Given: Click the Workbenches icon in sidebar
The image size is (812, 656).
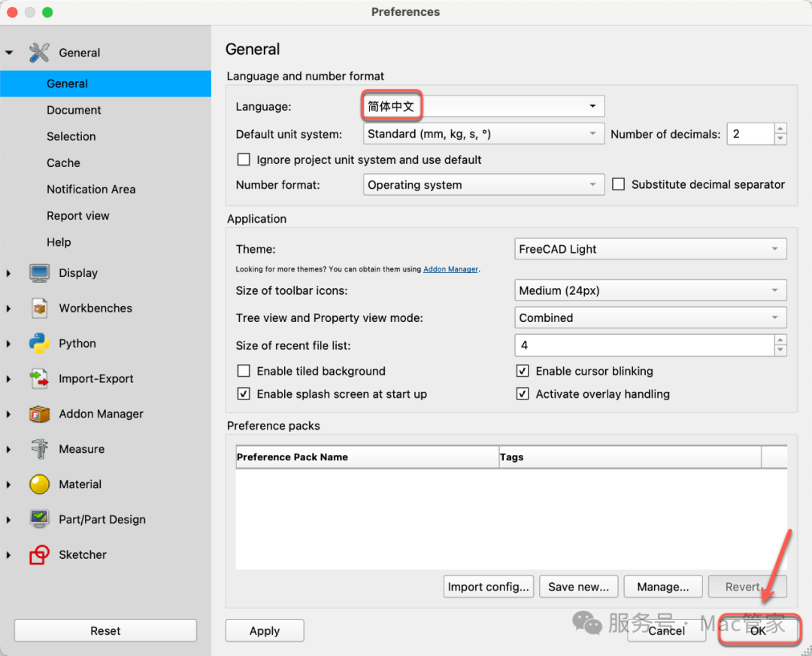Looking at the screenshot, I should 39,308.
